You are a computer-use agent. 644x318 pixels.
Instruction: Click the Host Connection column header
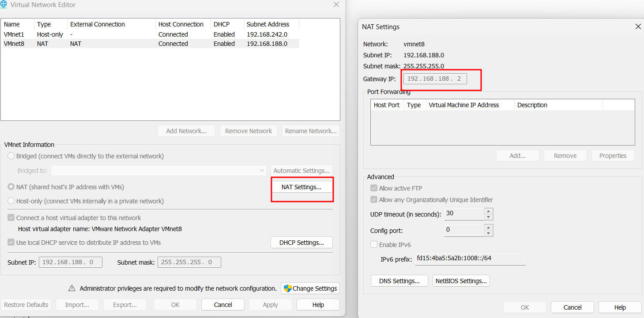click(x=183, y=24)
